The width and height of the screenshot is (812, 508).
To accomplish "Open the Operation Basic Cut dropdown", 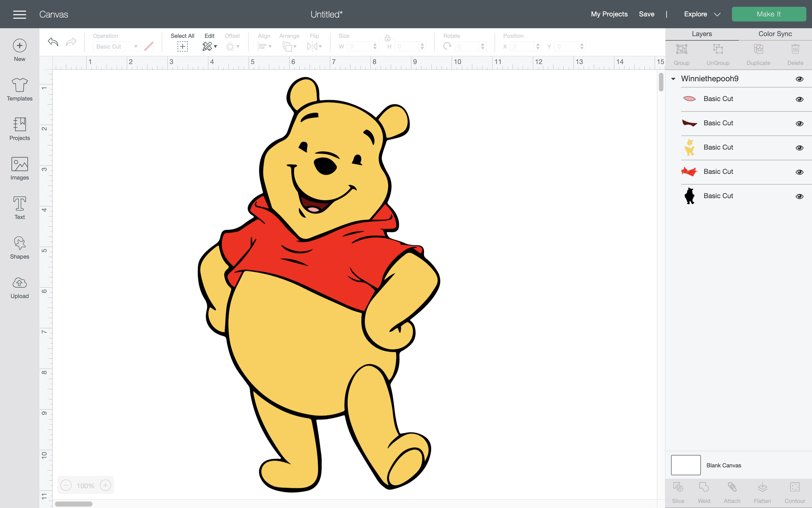I will pos(116,46).
